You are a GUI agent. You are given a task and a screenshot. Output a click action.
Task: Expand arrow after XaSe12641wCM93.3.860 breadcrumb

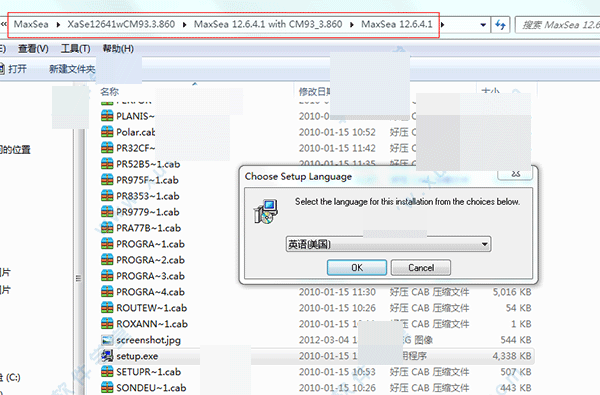point(184,24)
